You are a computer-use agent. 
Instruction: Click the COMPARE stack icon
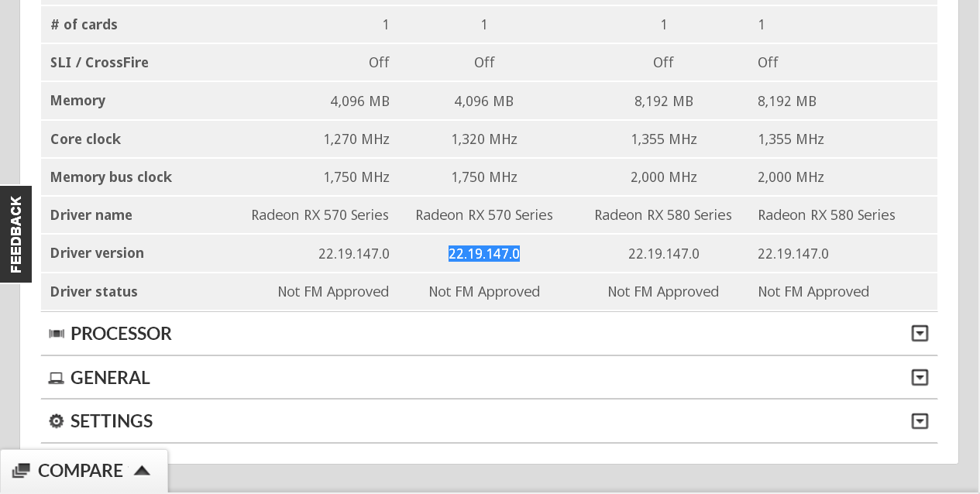pyautogui.click(x=21, y=471)
